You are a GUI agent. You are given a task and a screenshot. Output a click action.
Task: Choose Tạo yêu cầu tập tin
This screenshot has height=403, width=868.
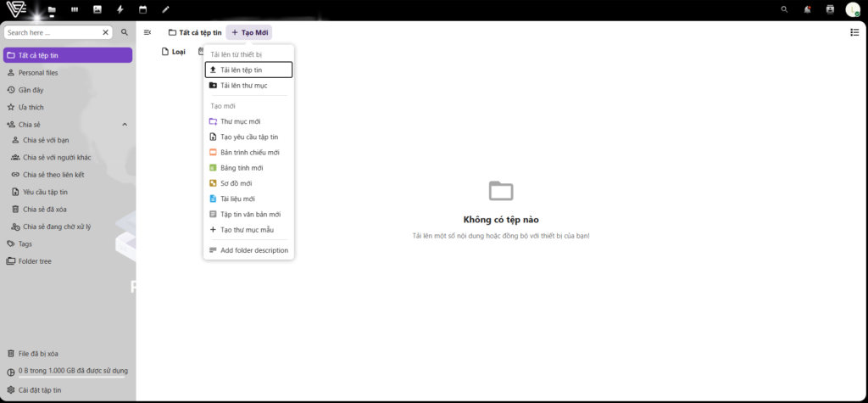[248, 137]
